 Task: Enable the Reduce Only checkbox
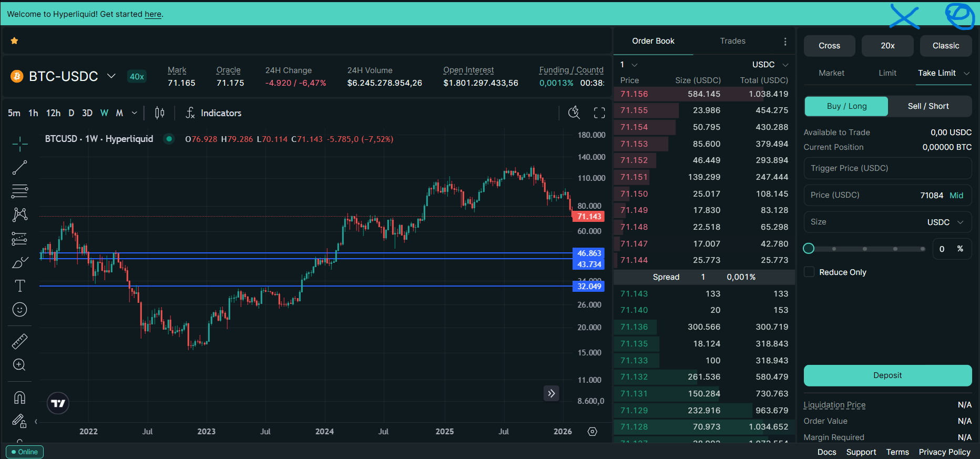(809, 272)
